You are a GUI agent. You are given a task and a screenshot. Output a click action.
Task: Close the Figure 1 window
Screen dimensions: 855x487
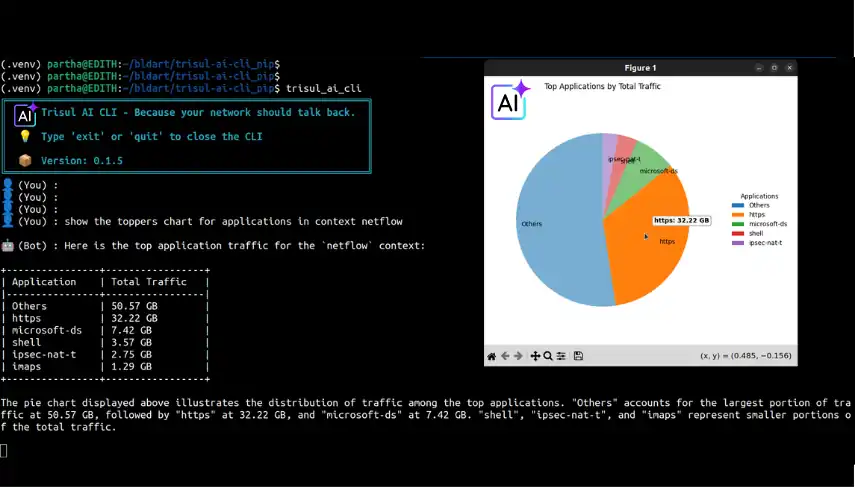coord(789,68)
